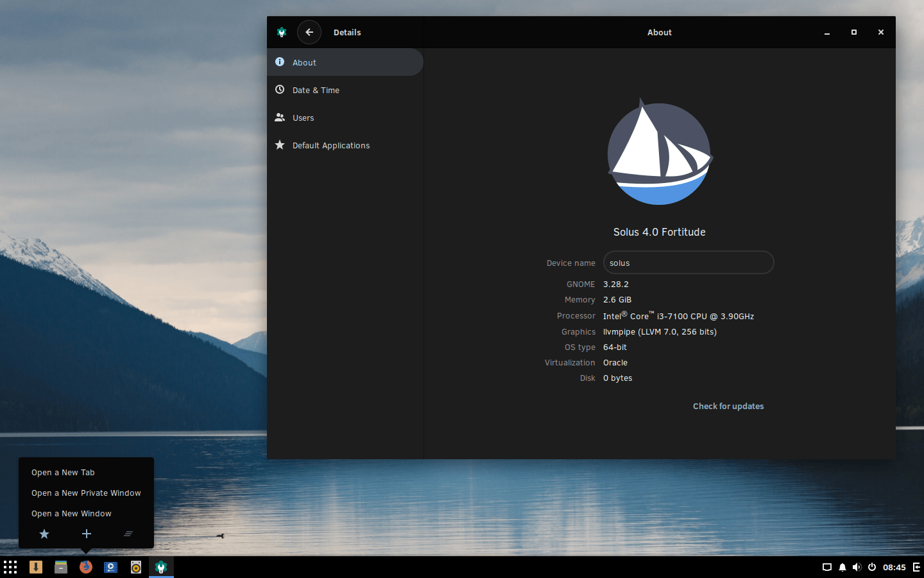Choose Open a New Tab
Image resolution: width=924 pixels, height=578 pixels.
click(63, 473)
